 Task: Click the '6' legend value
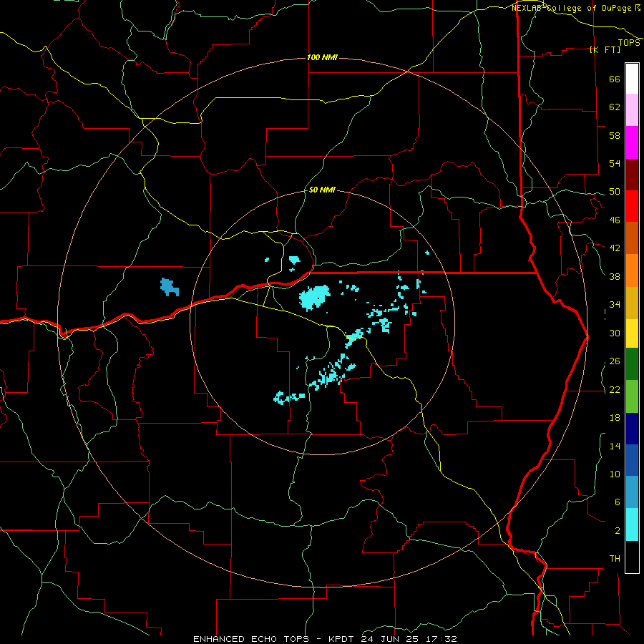[x=617, y=502]
